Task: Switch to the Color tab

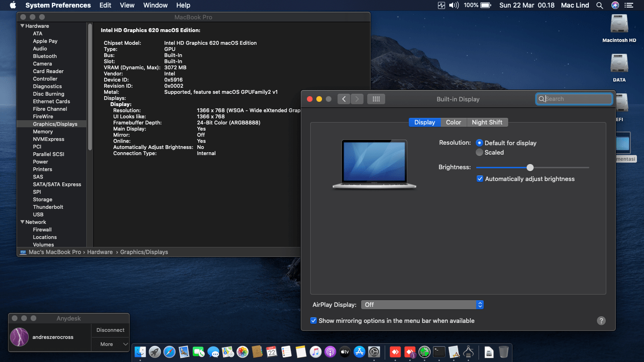Action: [x=454, y=122]
